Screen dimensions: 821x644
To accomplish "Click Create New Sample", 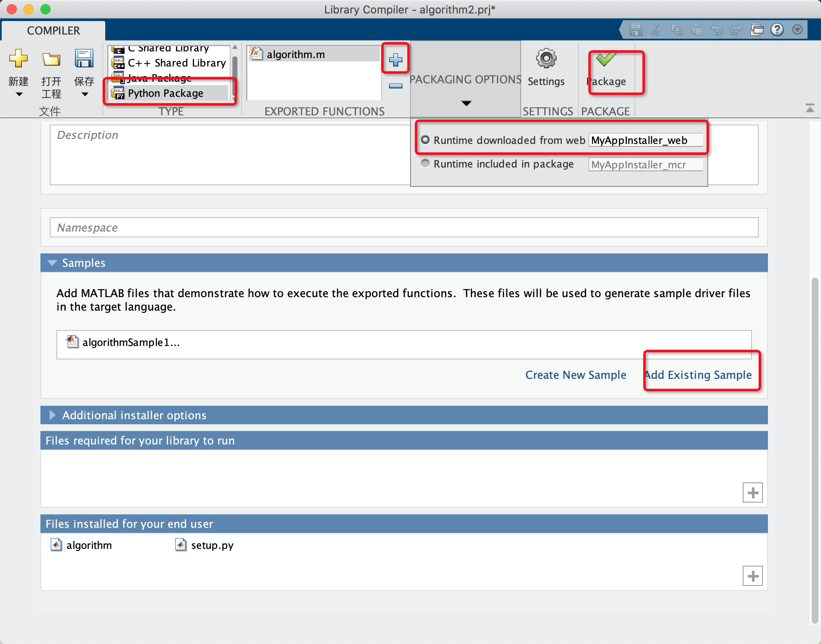I will (x=576, y=375).
